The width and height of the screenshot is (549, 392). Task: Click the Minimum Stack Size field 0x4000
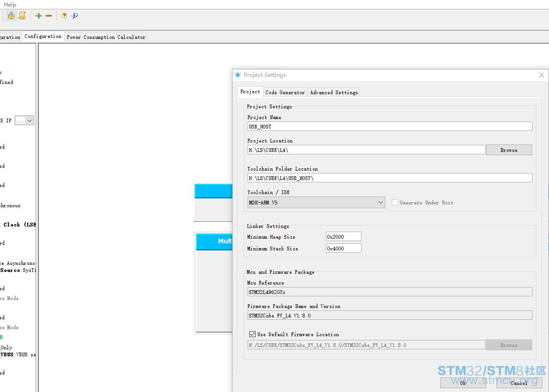click(344, 249)
